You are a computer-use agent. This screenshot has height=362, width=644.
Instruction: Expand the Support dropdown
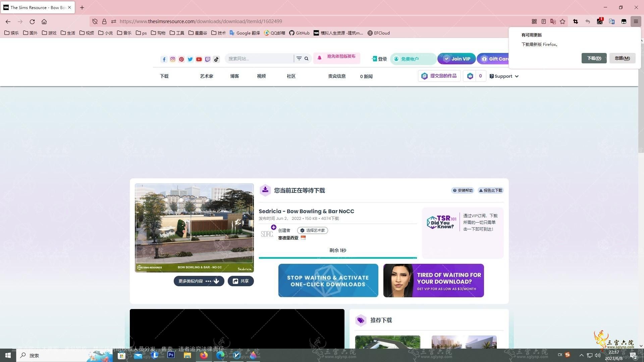click(504, 76)
